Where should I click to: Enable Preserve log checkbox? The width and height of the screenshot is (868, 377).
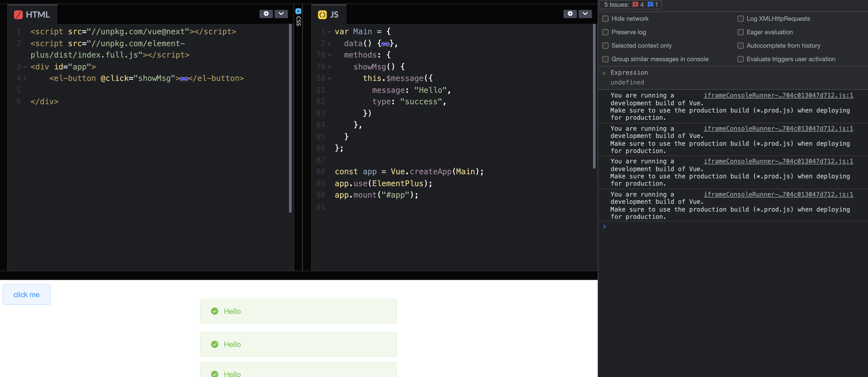point(605,32)
